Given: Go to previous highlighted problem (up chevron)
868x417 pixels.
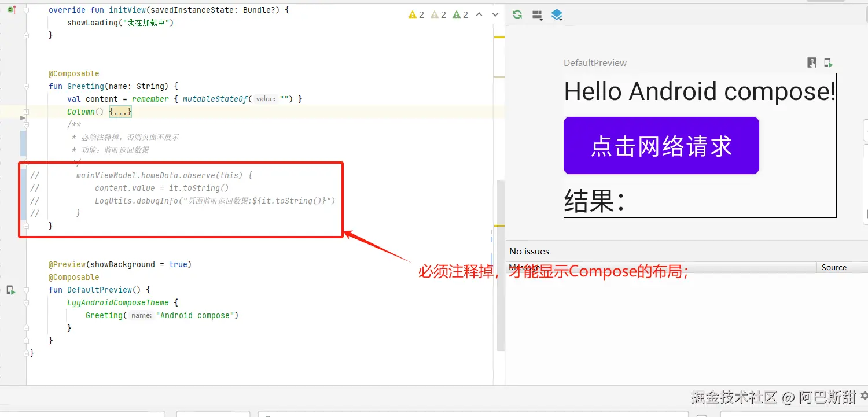Looking at the screenshot, I should click(x=479, y=14).
